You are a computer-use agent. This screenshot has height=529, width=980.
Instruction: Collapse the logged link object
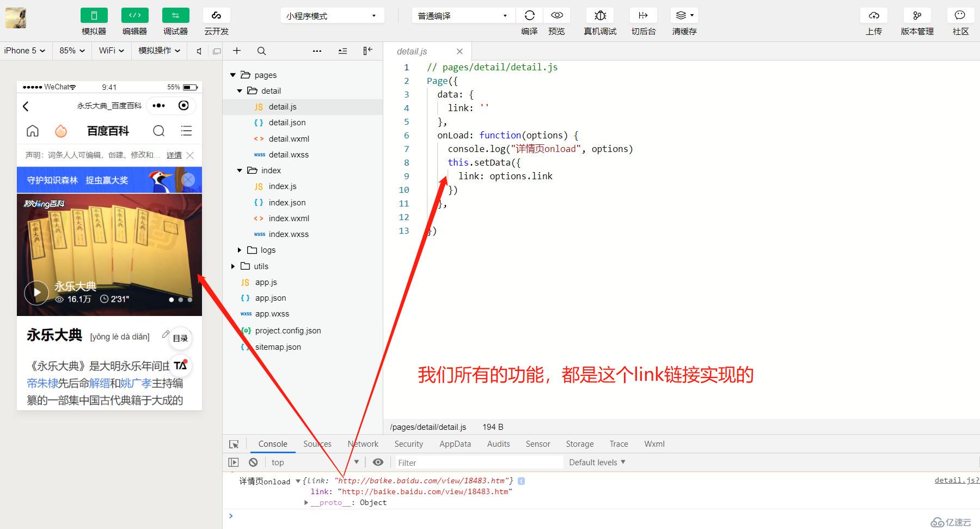point(298,481)
